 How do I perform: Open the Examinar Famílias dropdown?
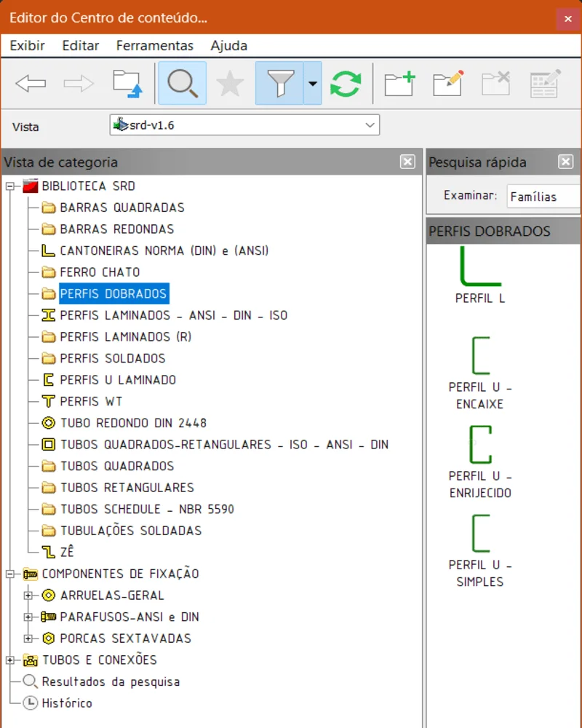click(x=543, y=197)
